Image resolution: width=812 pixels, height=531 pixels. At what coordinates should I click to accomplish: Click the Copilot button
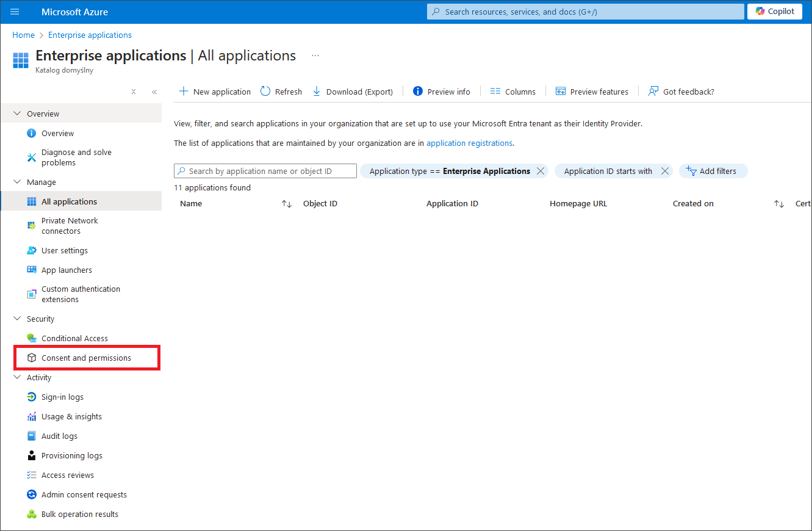(x=774, y=12)
